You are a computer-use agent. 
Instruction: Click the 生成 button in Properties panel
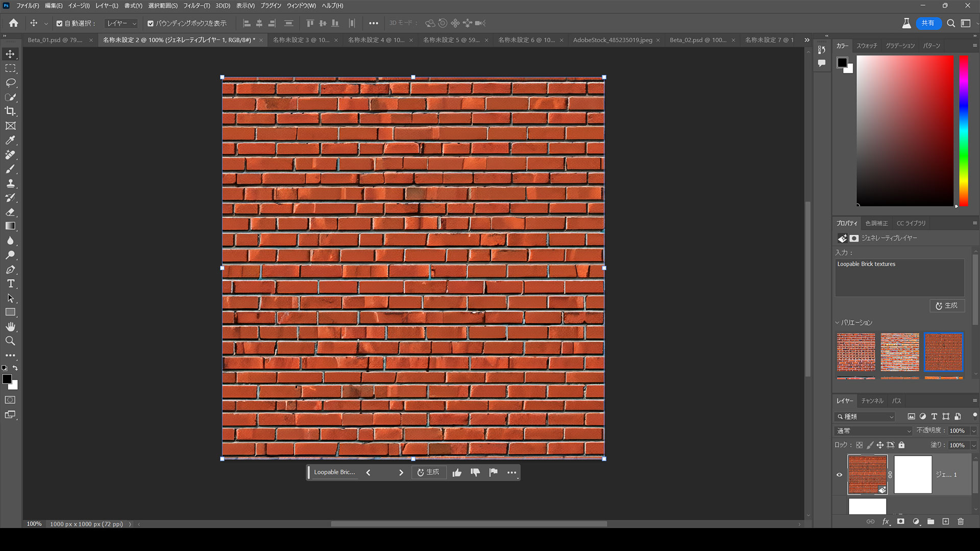click(x=947, y=306)
